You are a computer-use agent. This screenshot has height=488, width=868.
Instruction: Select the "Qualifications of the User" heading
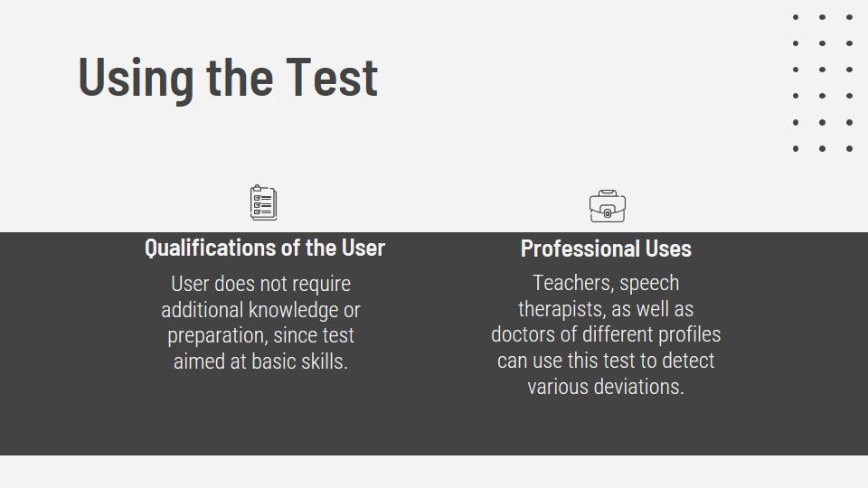point(265,248)
